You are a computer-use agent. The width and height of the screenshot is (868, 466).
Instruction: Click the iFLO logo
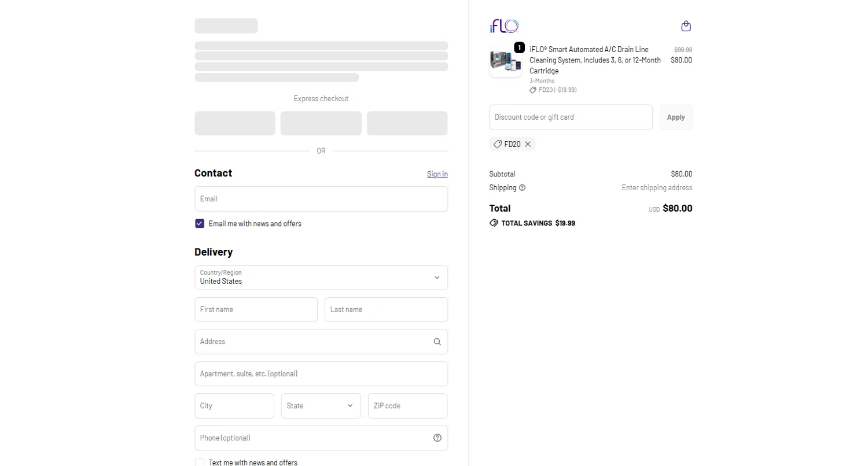coord(504,26)
